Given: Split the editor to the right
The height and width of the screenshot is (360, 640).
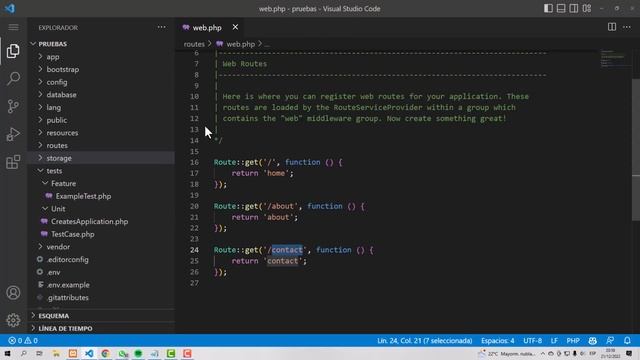Looking at the screenshot, I should (x=611, y=27).
